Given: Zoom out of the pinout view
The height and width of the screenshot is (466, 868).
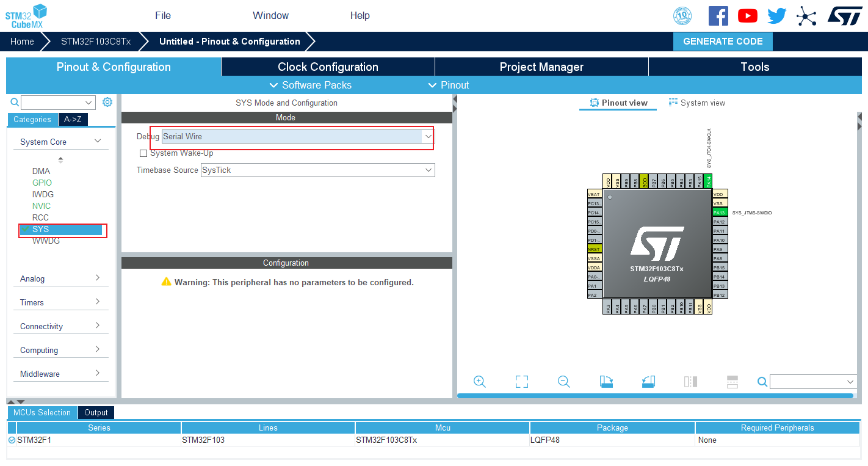Looking at the screenshot, I should (563, 381).
